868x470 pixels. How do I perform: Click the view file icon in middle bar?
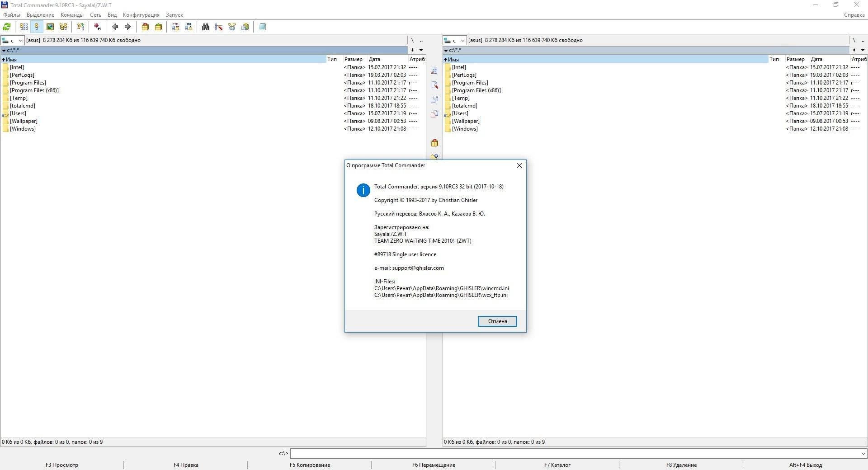(x=434, y=71)
